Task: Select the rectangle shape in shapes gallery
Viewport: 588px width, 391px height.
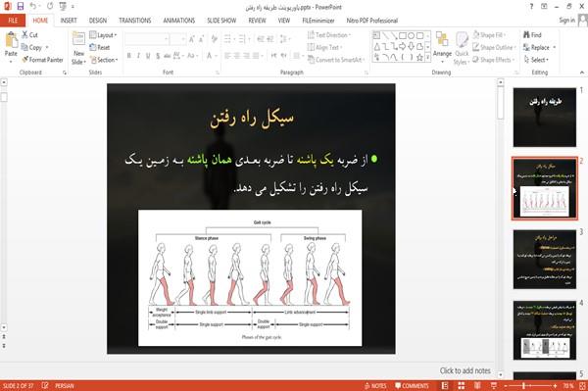Action: point(403,36)
